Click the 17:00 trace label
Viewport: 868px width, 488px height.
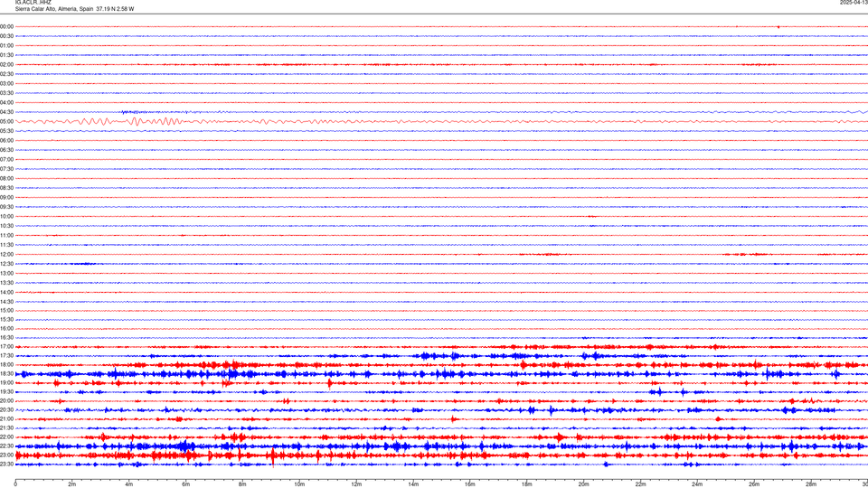tap(6, 347)
